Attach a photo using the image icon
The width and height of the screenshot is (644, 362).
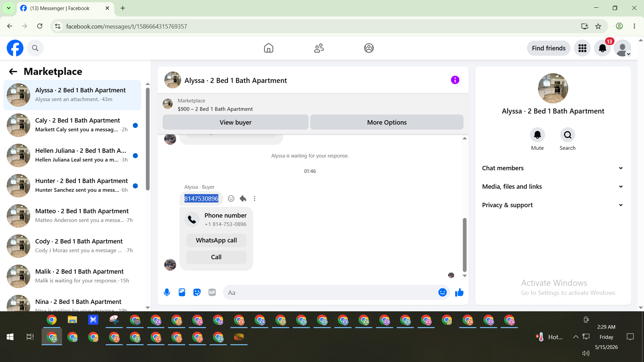click(182, 292)
